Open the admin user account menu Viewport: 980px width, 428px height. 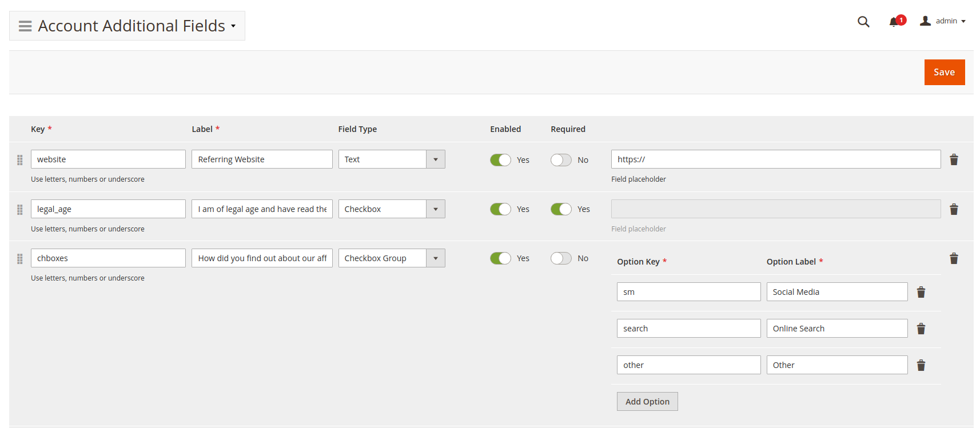(x=943, y=21)
